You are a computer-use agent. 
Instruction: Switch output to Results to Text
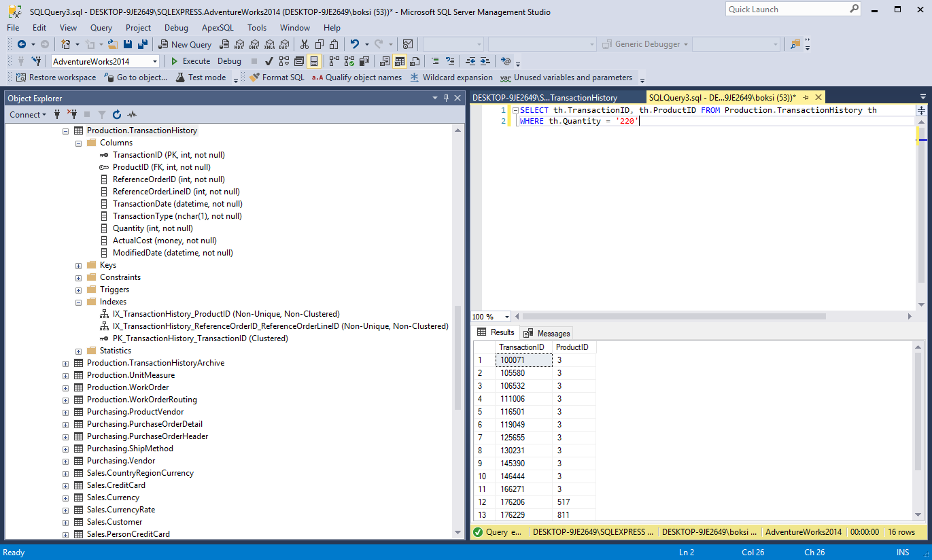point(385,61)
